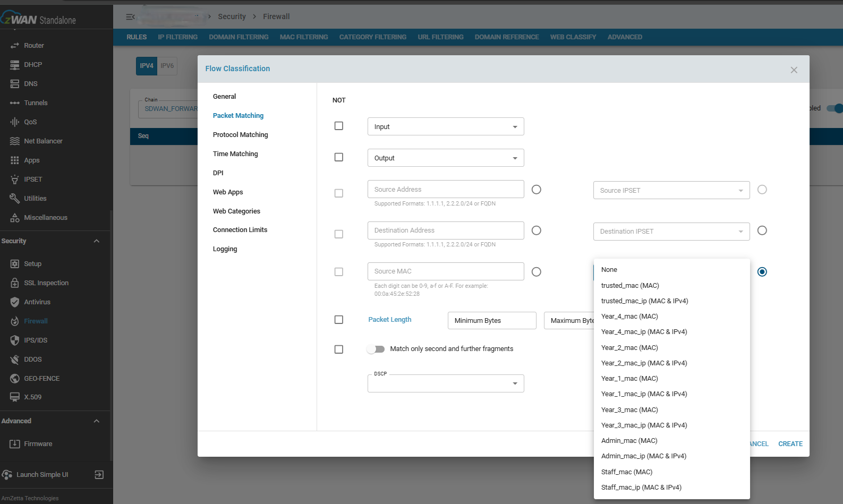Expand the DSCP dropdown
The image size is (843, 504).
(446, 383)
